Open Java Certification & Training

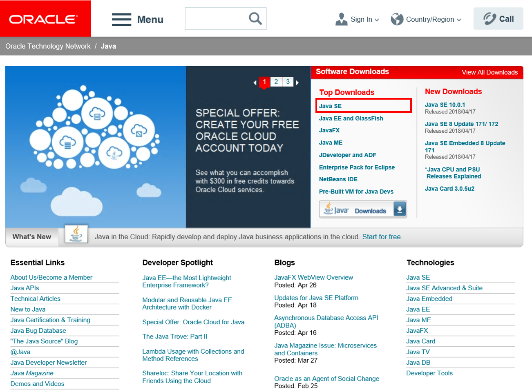[x=50, y=320]
